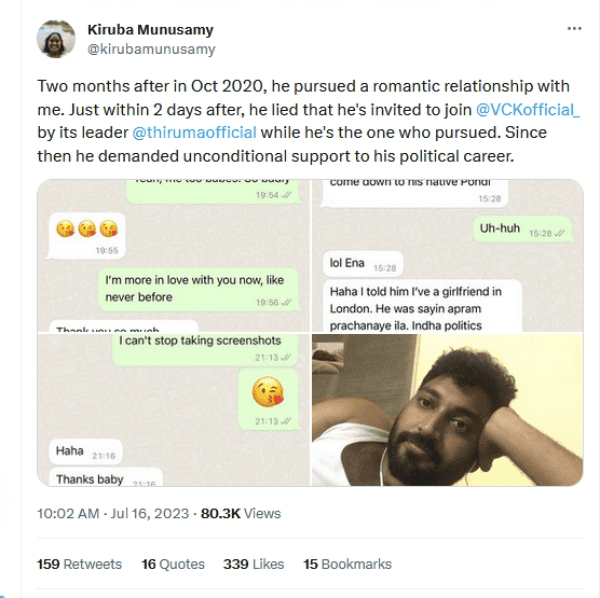Open the tweet's more options ellipsis
Screen dimensions: 600x598
pos(573,29)
